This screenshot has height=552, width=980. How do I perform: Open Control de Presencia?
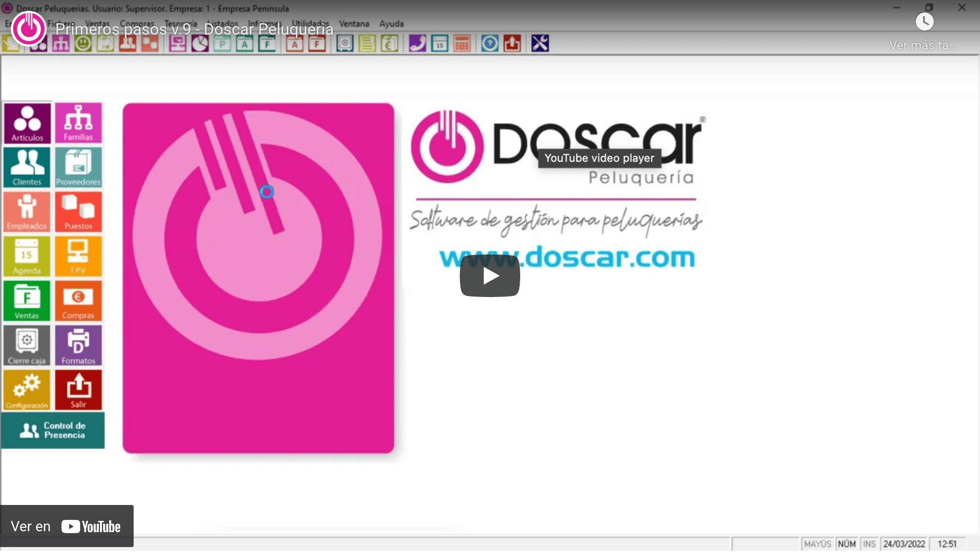pyautogui.click(x=53, y=431)
